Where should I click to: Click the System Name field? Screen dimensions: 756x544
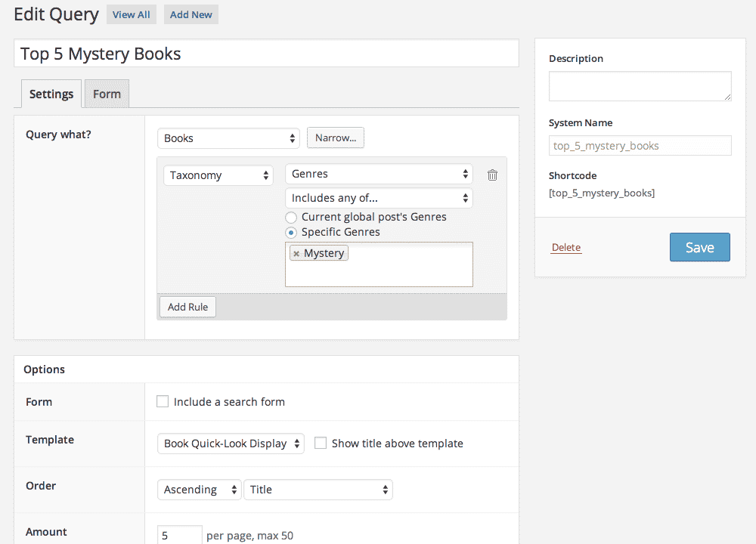(x=640, y=146)
